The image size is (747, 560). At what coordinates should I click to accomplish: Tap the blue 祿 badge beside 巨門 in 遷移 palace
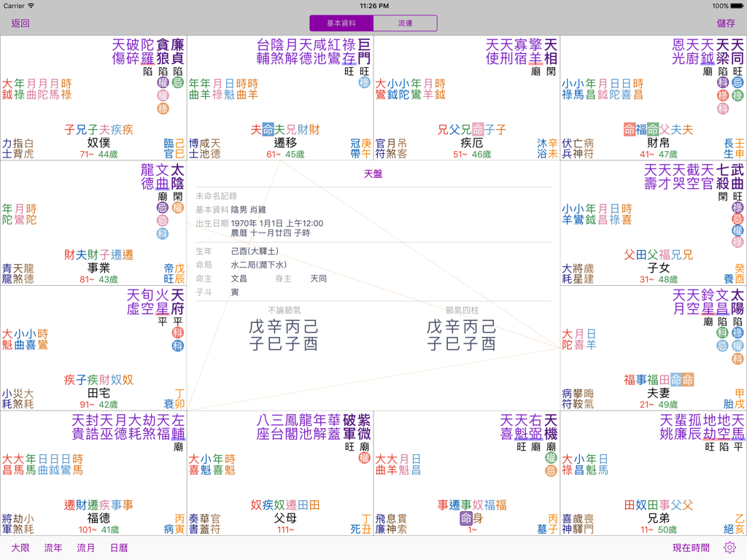365,82
